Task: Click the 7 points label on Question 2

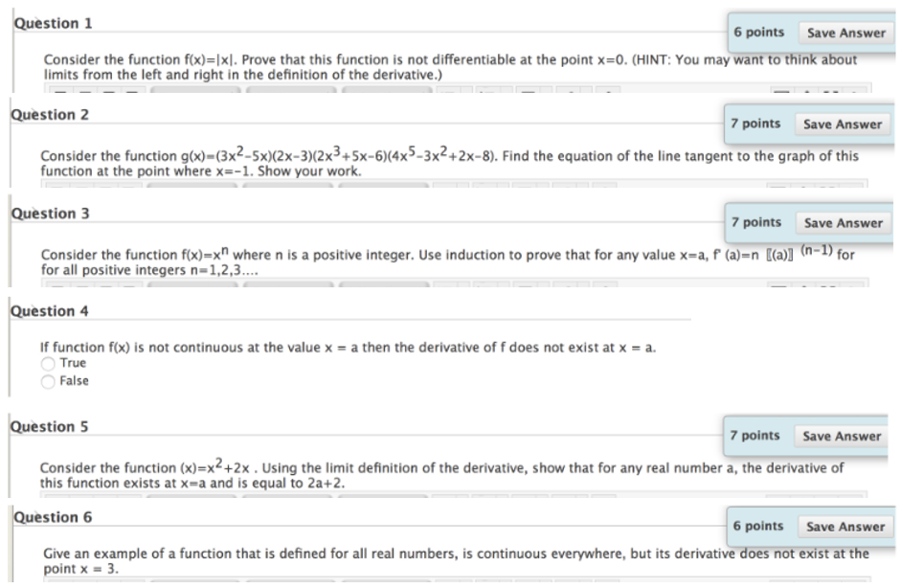Action: 754,124
